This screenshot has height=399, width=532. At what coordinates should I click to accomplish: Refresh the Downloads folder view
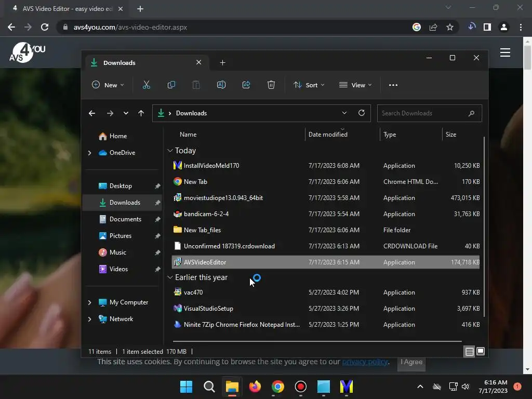tap(362, 113)
